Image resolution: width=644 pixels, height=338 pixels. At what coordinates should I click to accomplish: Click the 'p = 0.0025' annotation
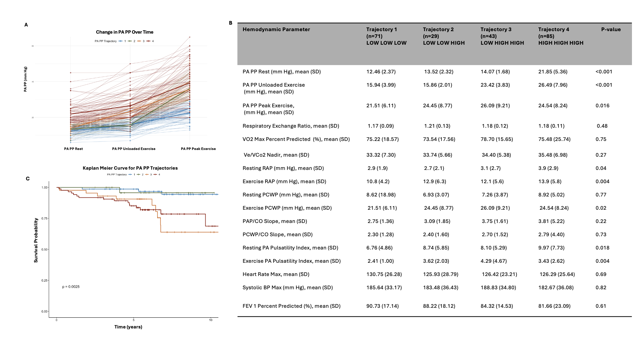pyautogui.click(x=71, y=286)
